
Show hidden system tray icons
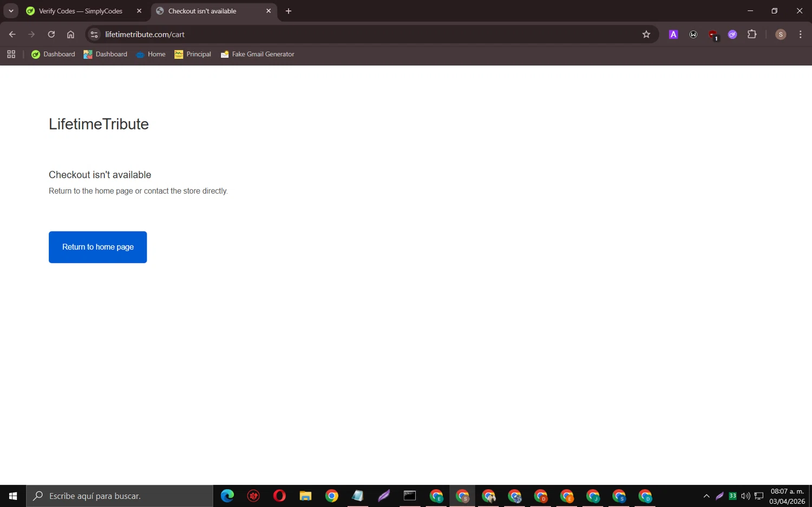(706, 496)
